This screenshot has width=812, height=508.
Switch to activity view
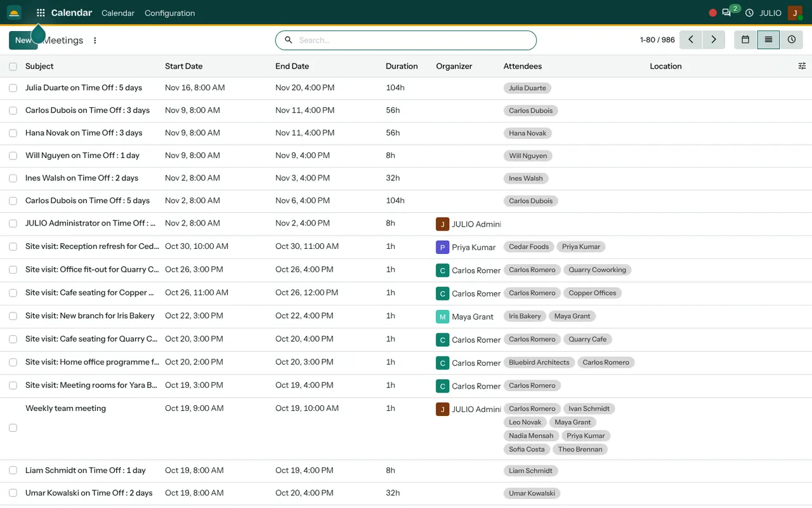792,39
